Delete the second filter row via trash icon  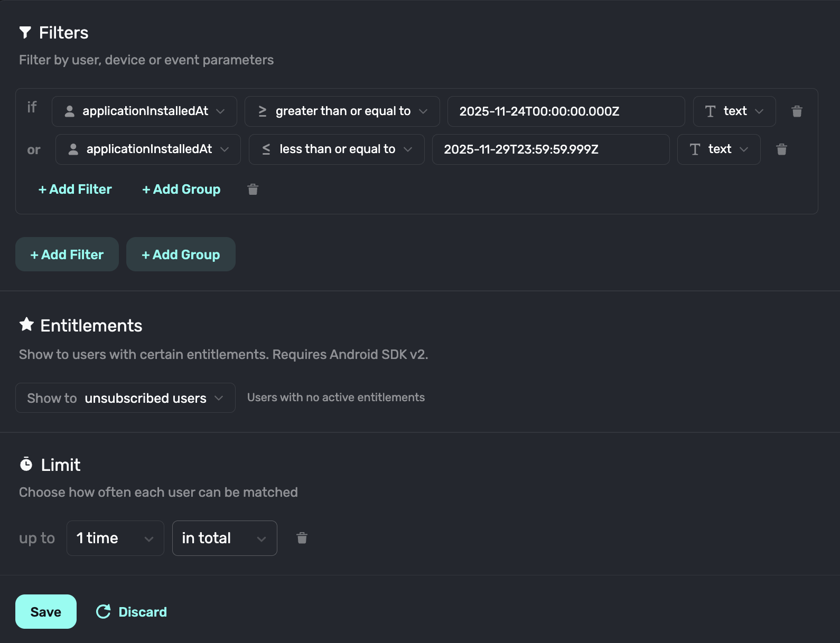[x=781, y=149]
